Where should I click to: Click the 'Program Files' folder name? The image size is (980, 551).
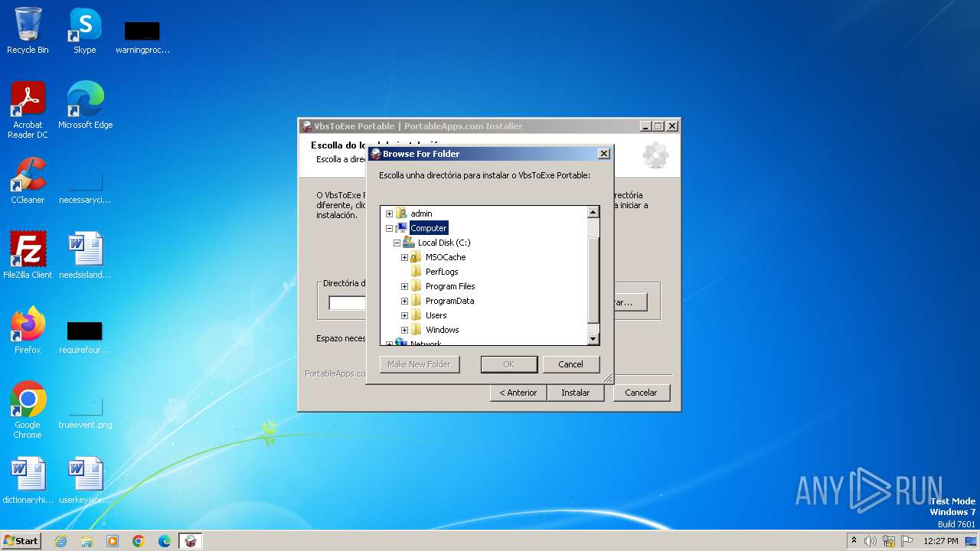pyautogui.click(x=450, y=286)
